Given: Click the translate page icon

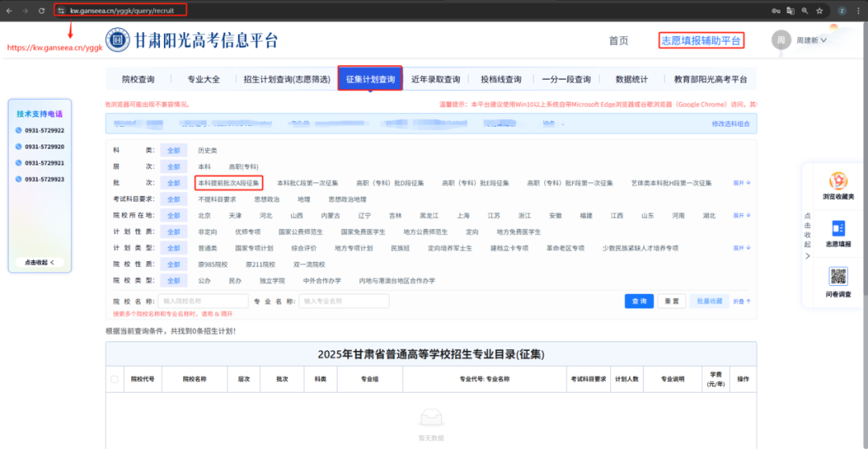Looking at the screenshot, I should coord(791,10).
